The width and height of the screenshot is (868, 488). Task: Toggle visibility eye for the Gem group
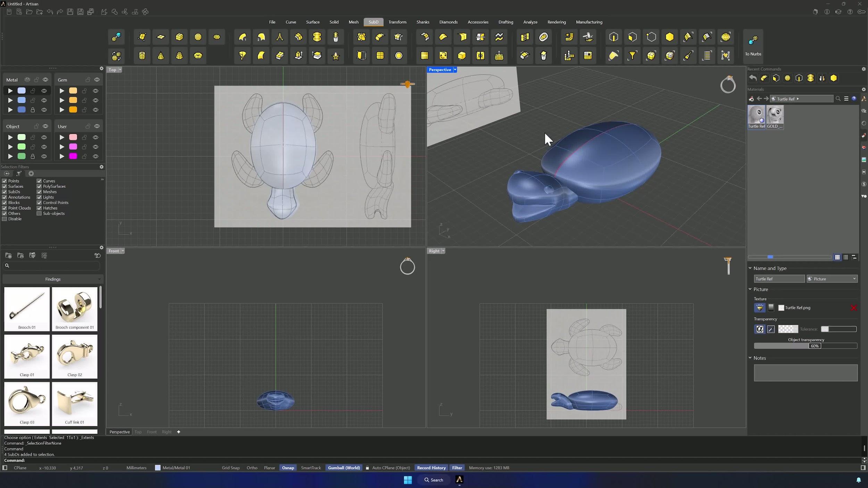tap(97, 80)
